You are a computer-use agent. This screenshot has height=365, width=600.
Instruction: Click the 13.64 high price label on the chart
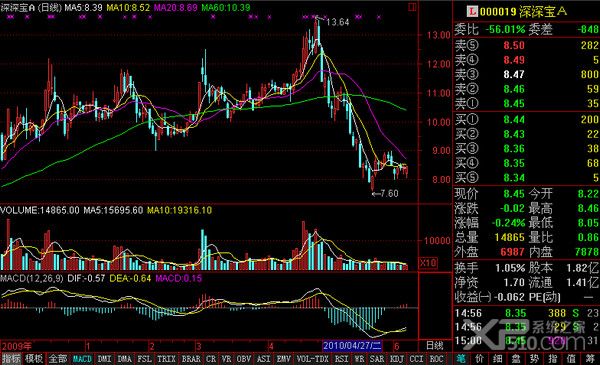(x=338, y=22)
